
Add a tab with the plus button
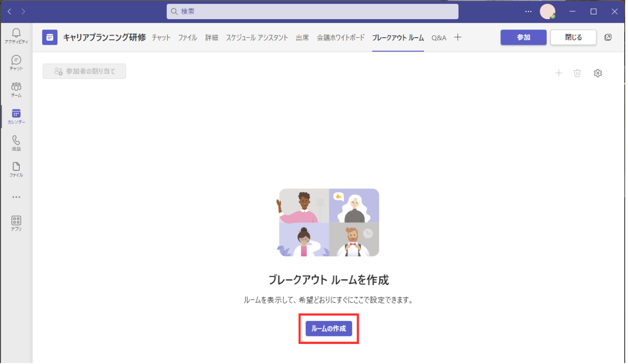[458, 37]
